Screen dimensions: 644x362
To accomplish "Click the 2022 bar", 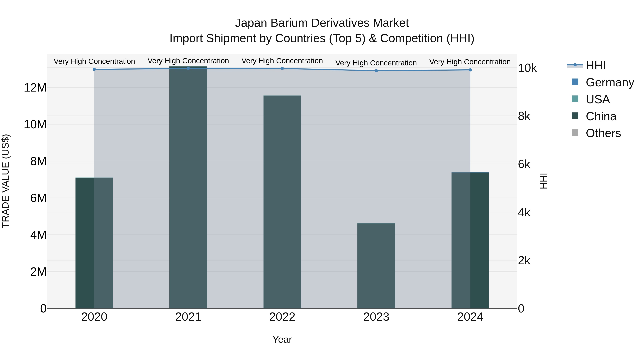I will 282,202.
